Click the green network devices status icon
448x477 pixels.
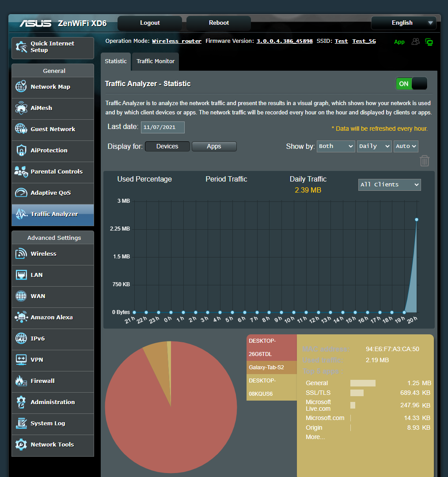[x=429, y=42]
